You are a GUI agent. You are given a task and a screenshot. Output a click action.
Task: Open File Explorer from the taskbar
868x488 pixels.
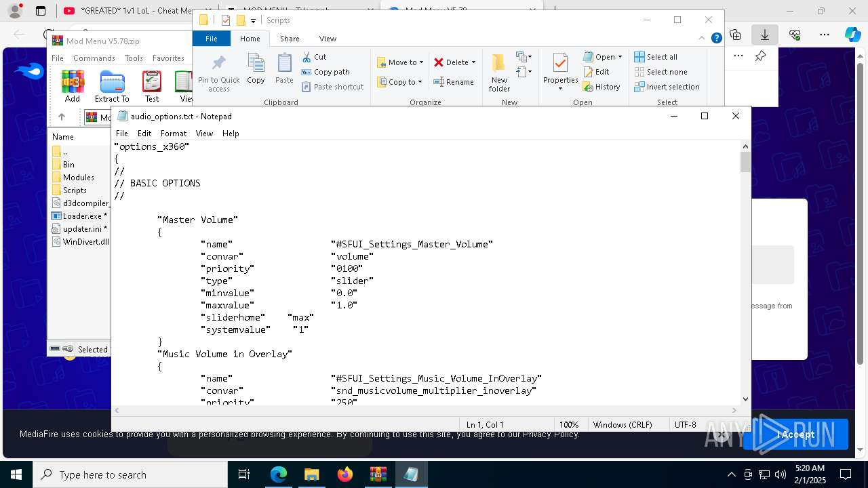311,474
